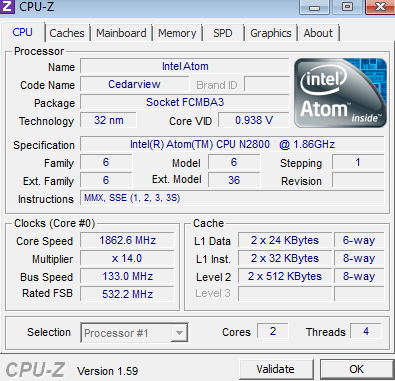Click the Multiplier value x 14.0
This screenshot has width=395, height=381.
click(127, 258)
